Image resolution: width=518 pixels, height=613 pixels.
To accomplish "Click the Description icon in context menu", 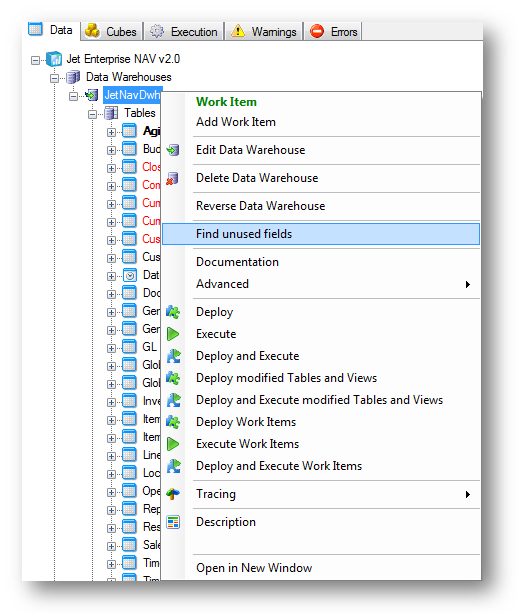I will (x=173, y=522).
